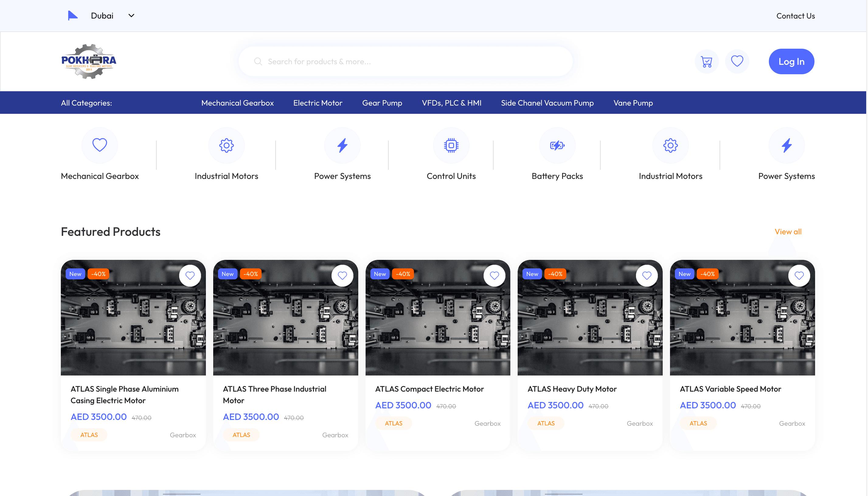Click the Dubai location text
Viewport: 868px width, 496px height.
102,16
